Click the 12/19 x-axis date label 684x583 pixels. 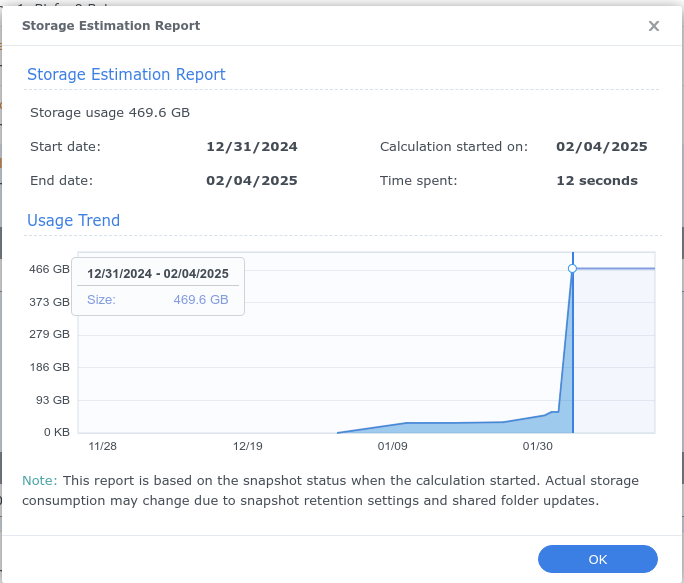point(248,446)
